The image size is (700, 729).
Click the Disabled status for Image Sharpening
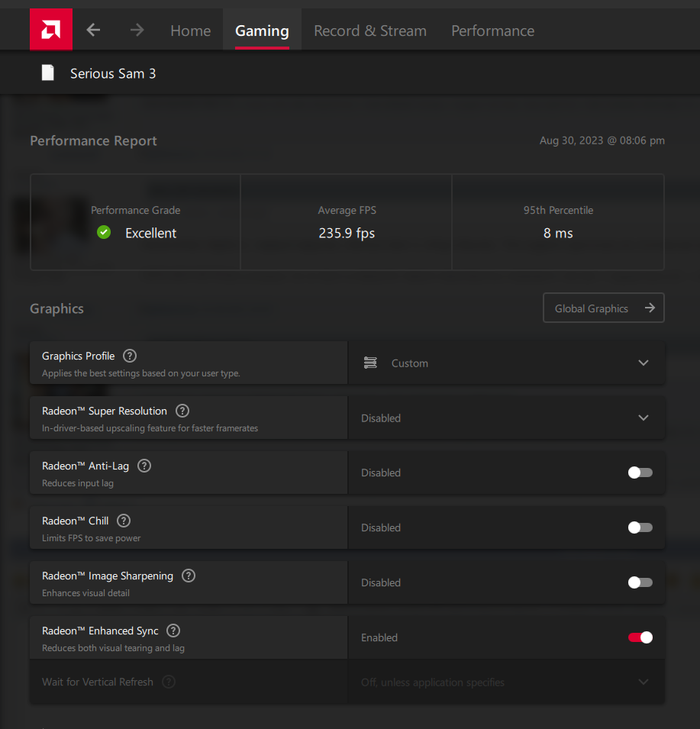pos(381,582)
